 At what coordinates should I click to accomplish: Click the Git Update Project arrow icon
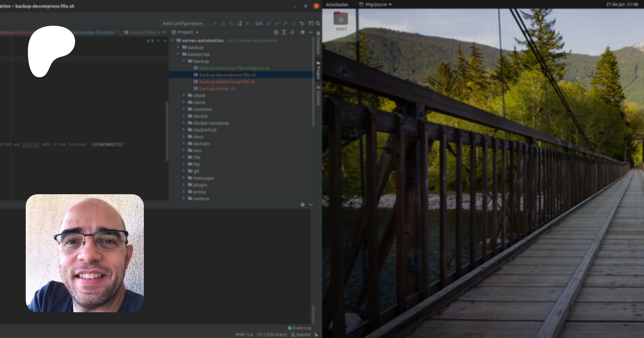(269, 24)
